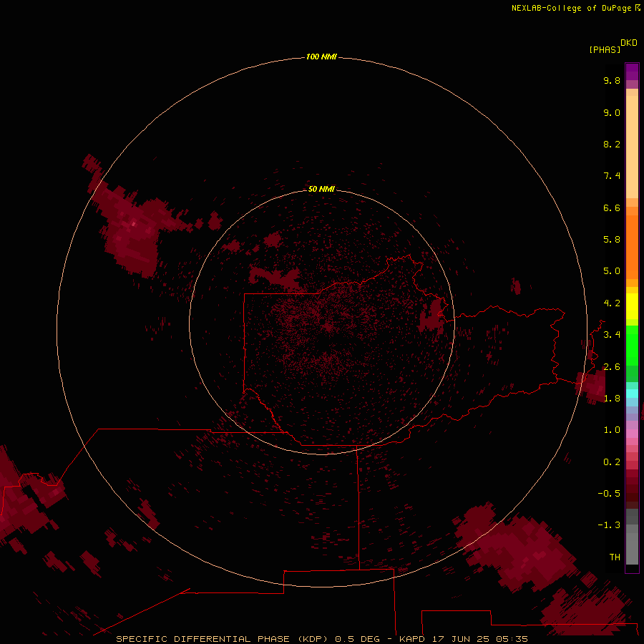Click the 5.8 value on color scale

pos(612,240)
